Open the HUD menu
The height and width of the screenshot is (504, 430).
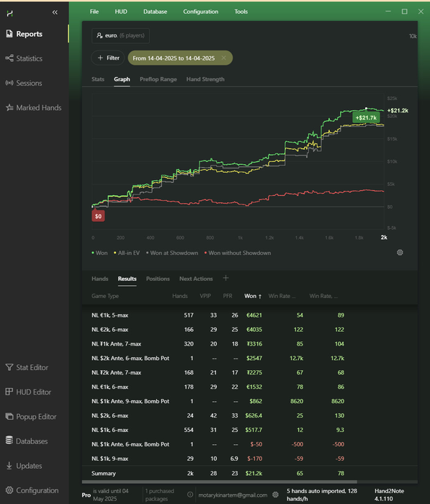[x=121, y=12]
